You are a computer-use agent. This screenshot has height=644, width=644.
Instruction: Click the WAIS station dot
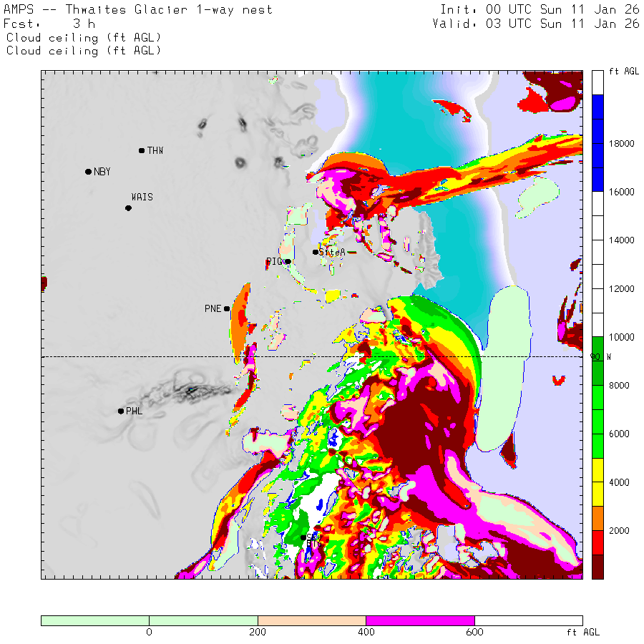(x=128, y=208)
